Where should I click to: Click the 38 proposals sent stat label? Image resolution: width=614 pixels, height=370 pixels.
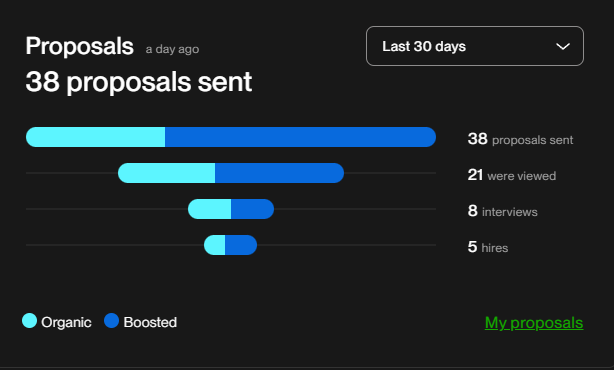(x=520, y=139)
